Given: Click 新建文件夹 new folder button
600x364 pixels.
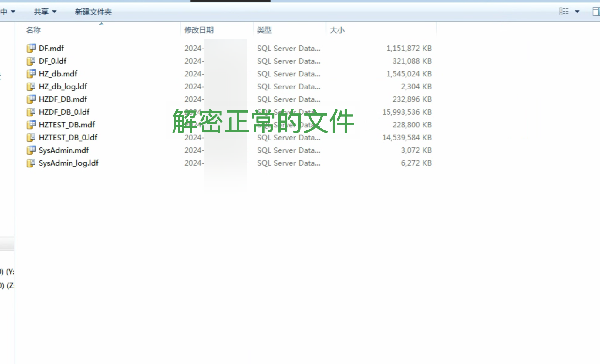Looking at the screenshot, I should tap(93, 12).
